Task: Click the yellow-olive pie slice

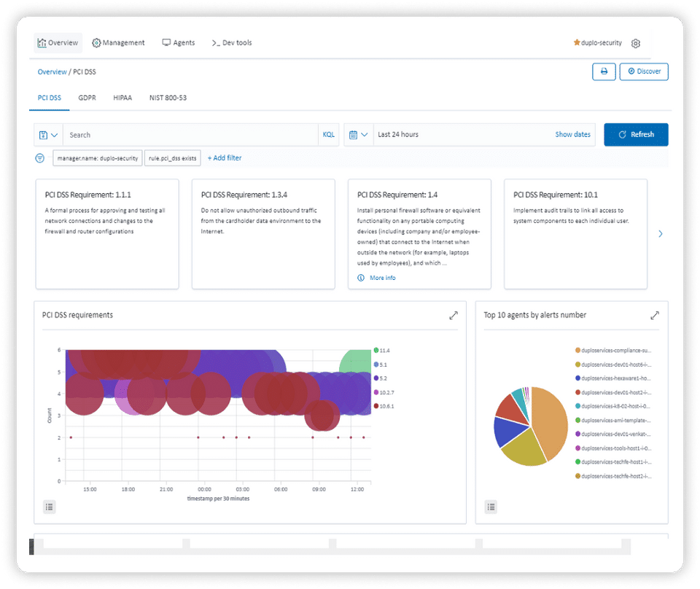Action: click(526, 448)
